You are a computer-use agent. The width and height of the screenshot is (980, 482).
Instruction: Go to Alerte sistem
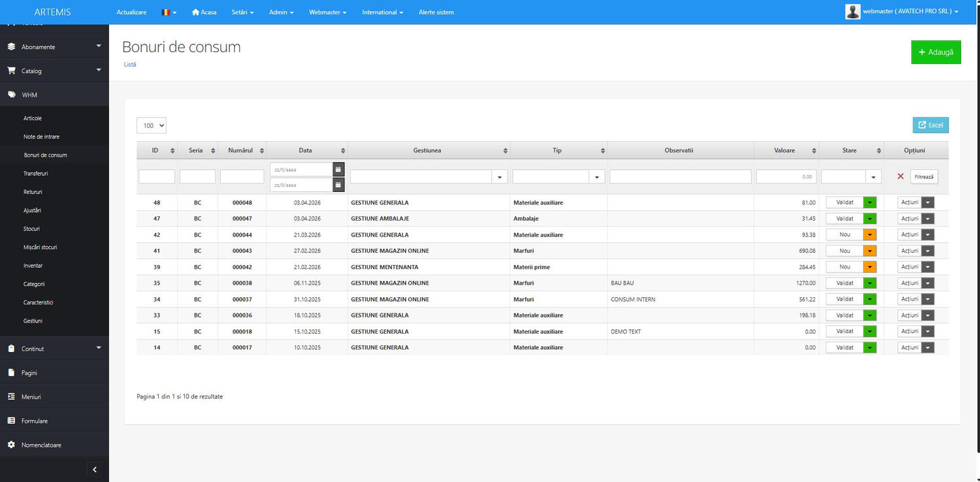(x=436, y=12)
